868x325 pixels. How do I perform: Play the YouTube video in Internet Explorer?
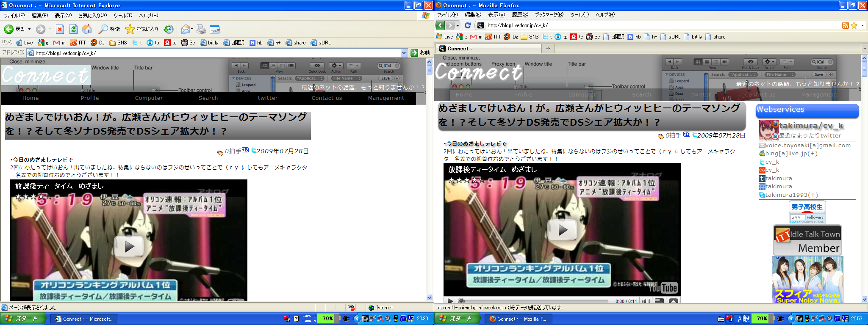click(129, 246)
